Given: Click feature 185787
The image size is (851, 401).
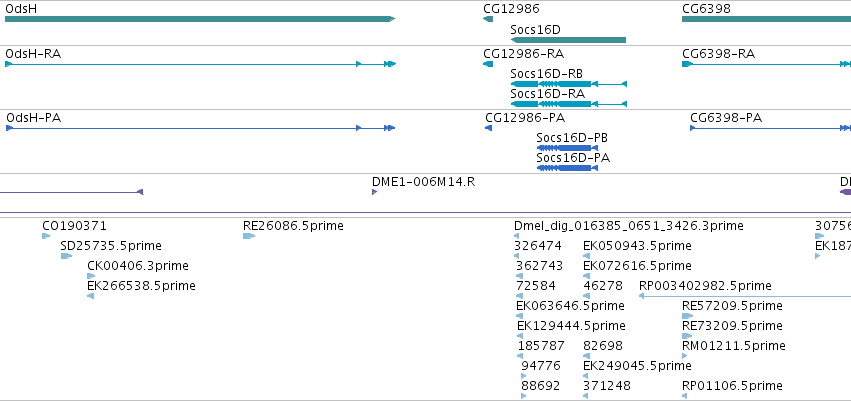Looking at the screenshot, I should [520, 356].
